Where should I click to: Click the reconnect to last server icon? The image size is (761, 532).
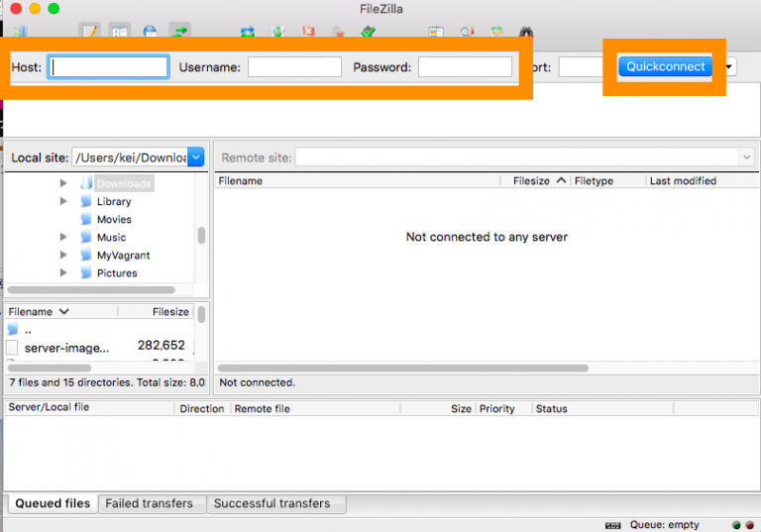tap(369, 33)
